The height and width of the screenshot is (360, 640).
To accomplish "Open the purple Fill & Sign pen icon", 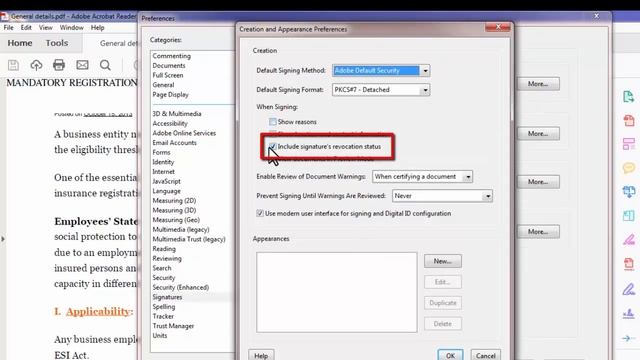I will (x=629, y=289).
